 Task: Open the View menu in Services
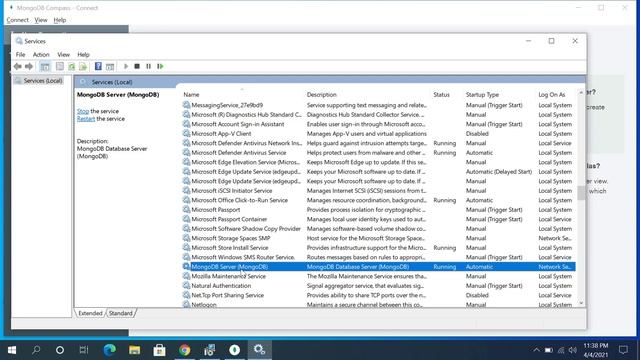(63, 54)
